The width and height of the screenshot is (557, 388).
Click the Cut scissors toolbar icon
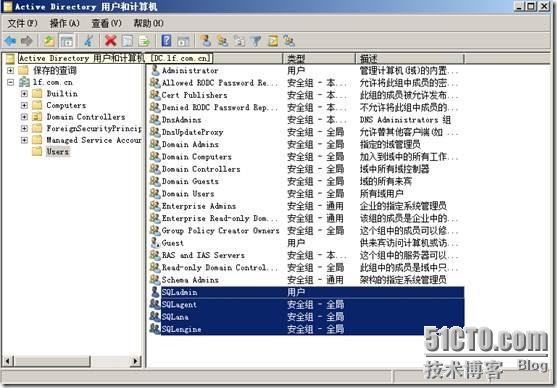point(88,41)
